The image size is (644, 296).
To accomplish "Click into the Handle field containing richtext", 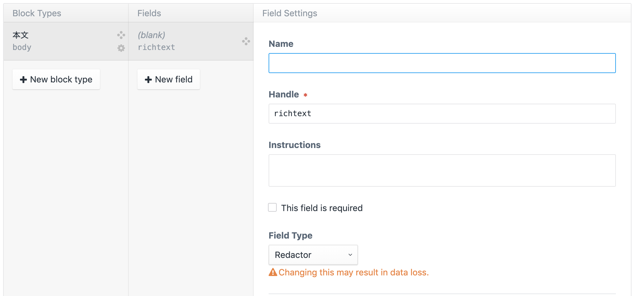I will click(x=442, y=114).
